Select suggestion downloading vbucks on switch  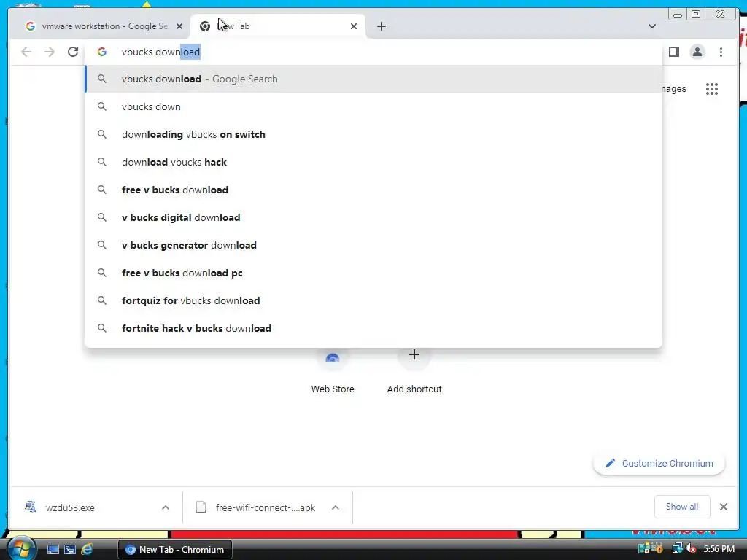pos(373,134)
